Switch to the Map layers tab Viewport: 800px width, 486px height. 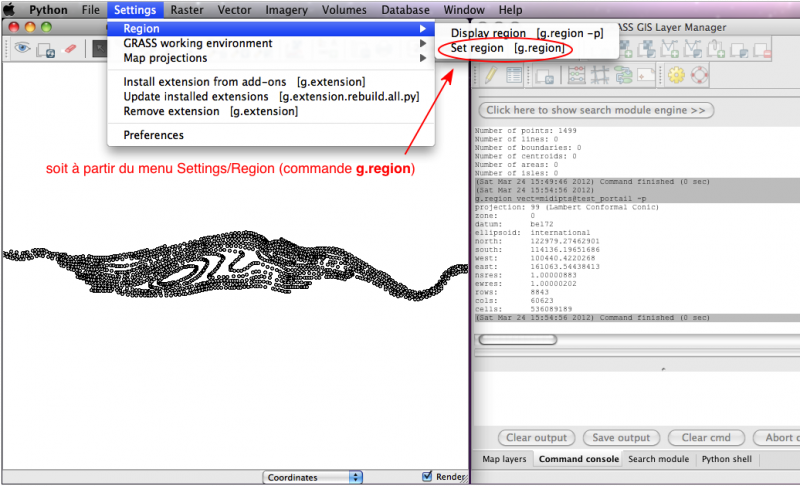pos(504,459)
